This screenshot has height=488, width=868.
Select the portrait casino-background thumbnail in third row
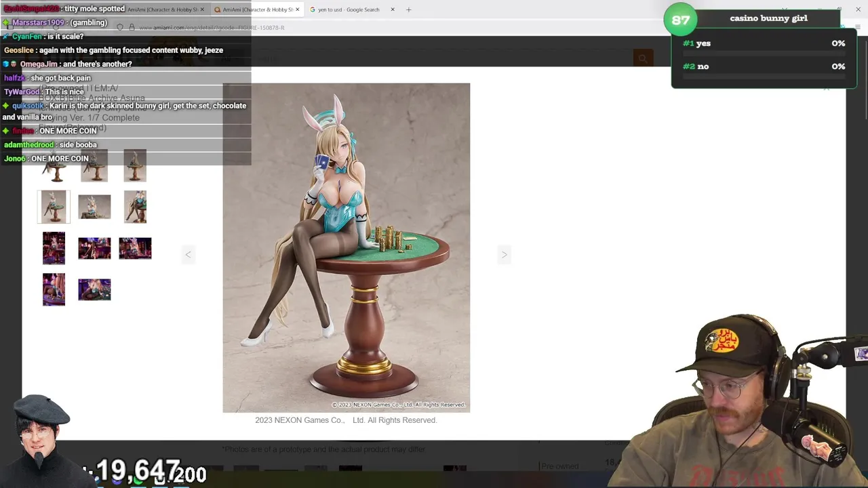[54, 248]
